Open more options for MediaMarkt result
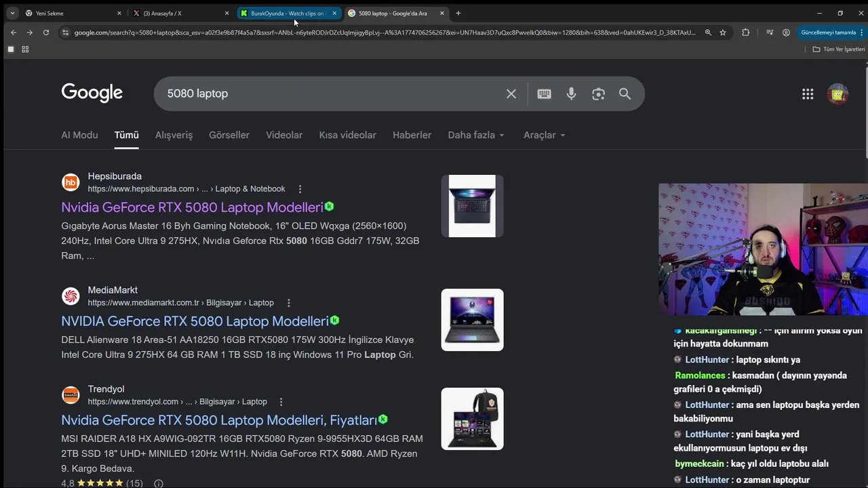Image resolution: width=868 pixels, height=488 pixels. pos(288,303)
